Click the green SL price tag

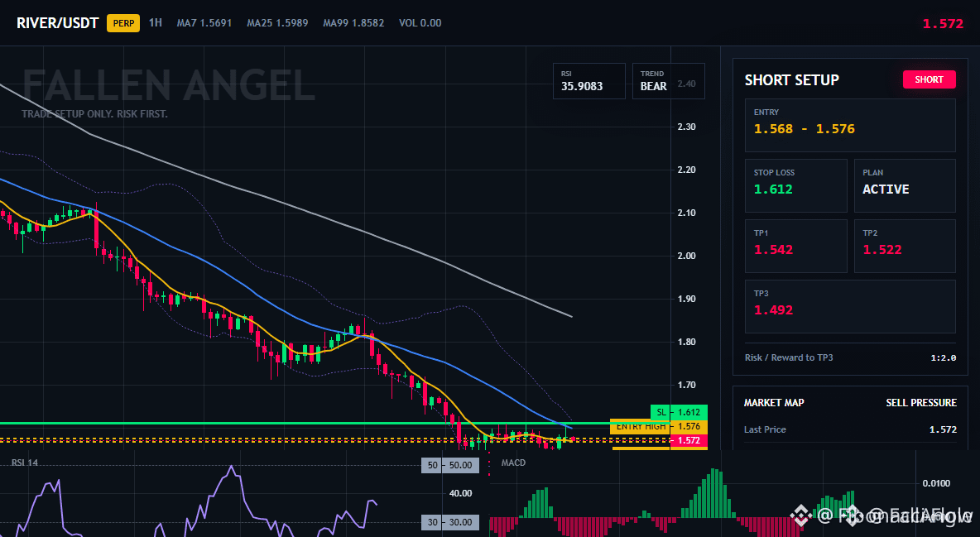click(x=679, y=412)
